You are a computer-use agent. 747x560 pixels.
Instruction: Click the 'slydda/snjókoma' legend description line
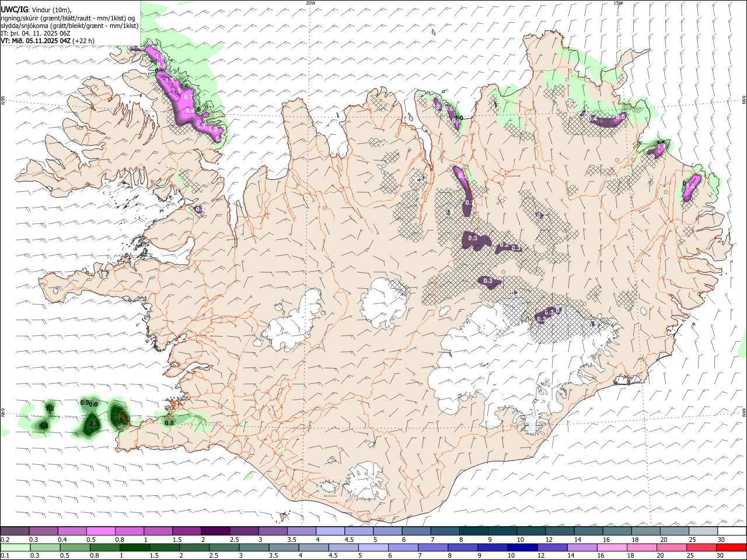pyautogui.click(x=69, y=26)
